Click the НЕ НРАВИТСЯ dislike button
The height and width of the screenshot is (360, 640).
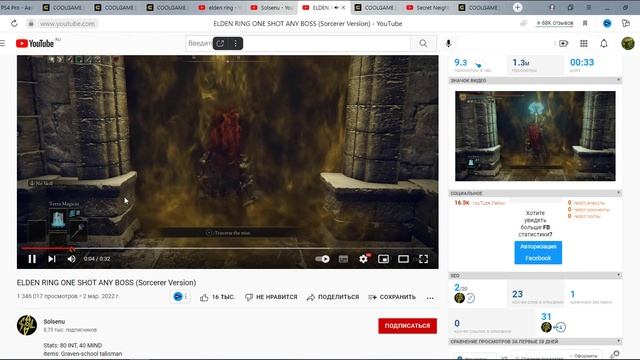coord(271,297)
